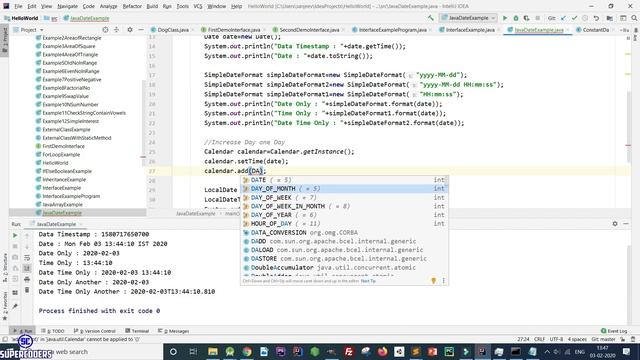Choose DATA_CONVERSION org.omg.CORBA completion item
The image size is (640, 360).
tap(344, 233)
